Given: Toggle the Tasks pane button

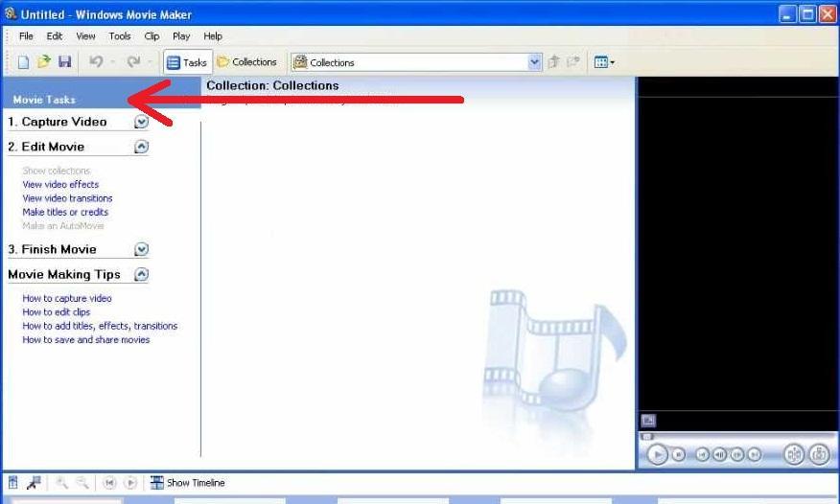Looking at the screenshot, I should [x=187, y=62].
